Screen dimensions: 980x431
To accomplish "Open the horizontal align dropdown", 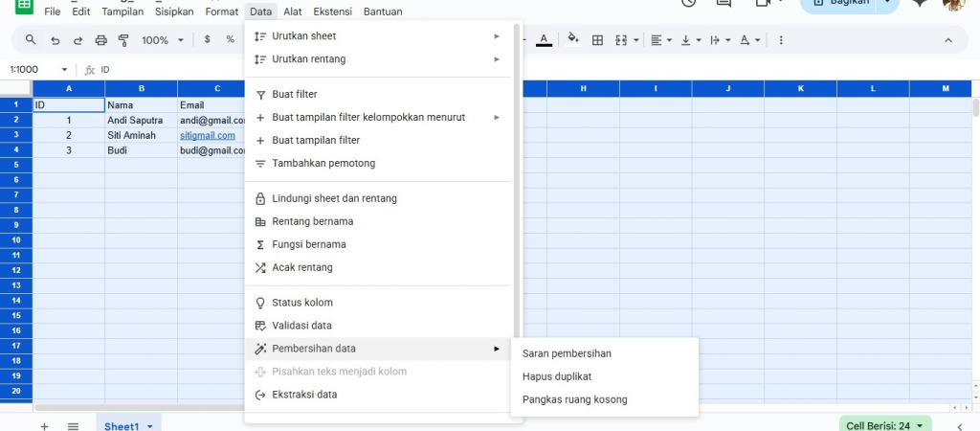I will tap(660, 40).
